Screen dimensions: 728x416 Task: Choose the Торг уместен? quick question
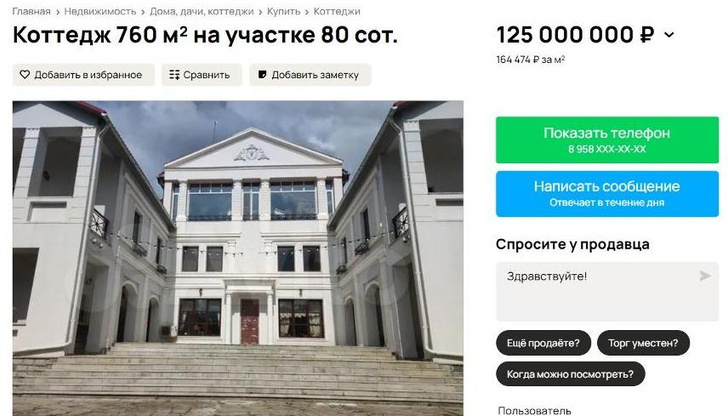(643, 343)
